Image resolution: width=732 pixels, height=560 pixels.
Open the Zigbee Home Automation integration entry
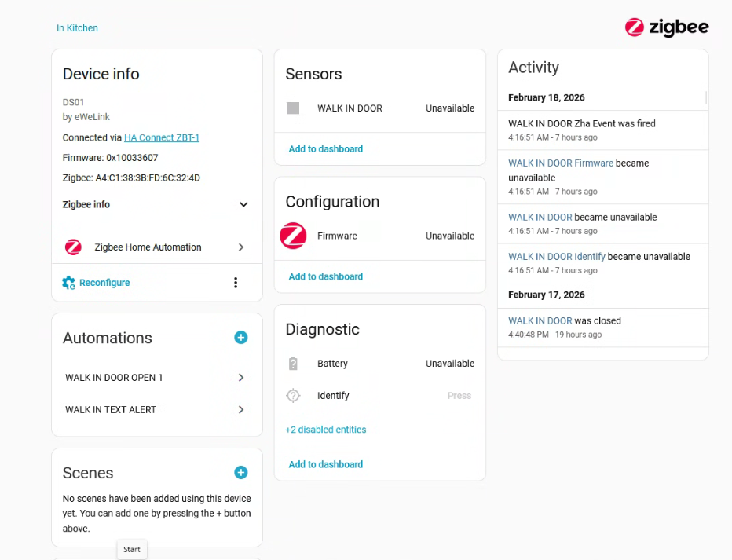click(x=156, y=247)
